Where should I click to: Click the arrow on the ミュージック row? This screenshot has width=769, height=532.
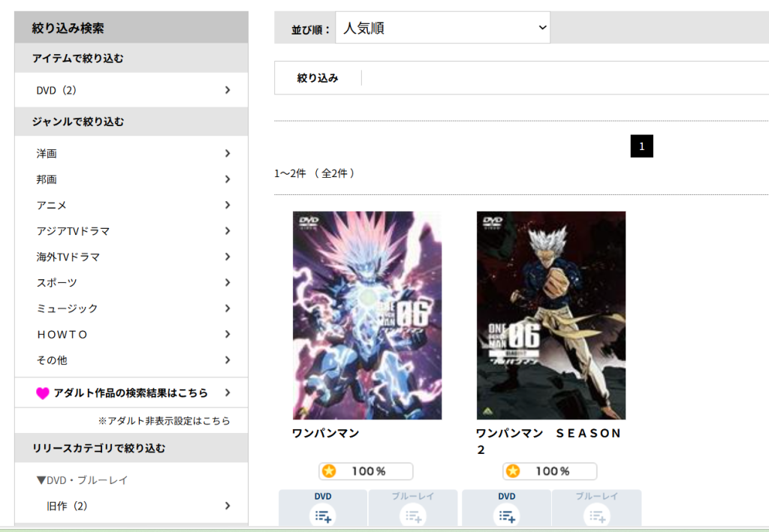tap(228, 308)
